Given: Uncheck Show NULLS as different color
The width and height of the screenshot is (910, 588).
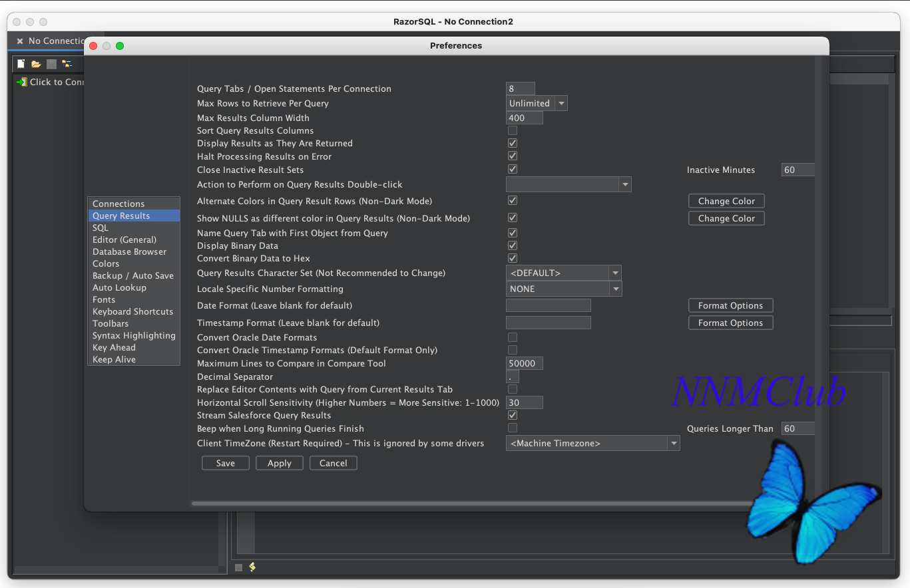Looking at the screenshot, I should pyautogui.click(x=513, y=218).
